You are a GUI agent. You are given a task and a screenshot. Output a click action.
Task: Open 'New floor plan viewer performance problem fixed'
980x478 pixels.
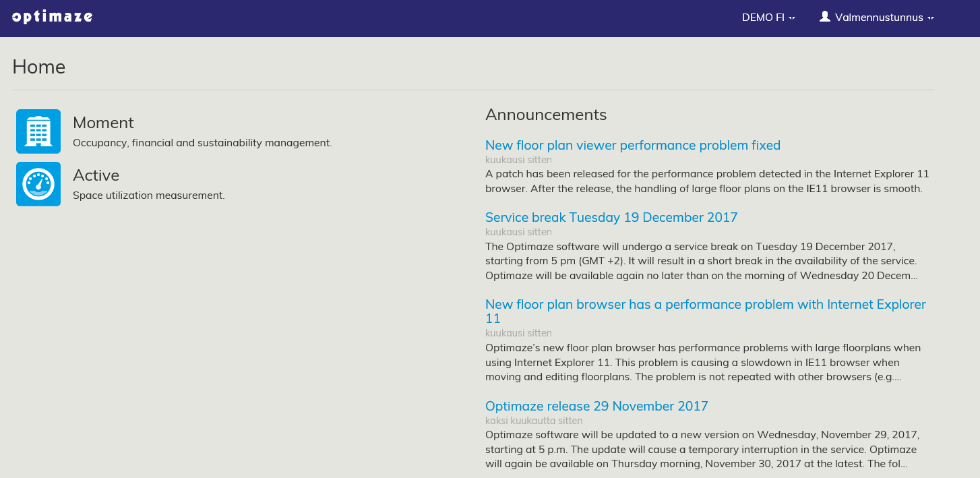[x=632, y=145]
